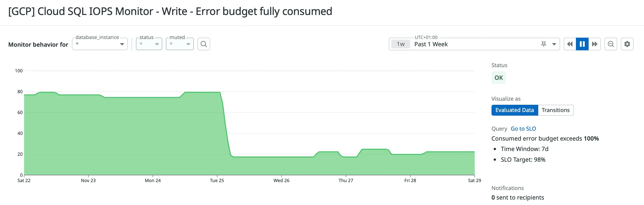The width and height of the screenshot is (644, 205).
Task: Click the OK status badge
Action: coord(499,77)
